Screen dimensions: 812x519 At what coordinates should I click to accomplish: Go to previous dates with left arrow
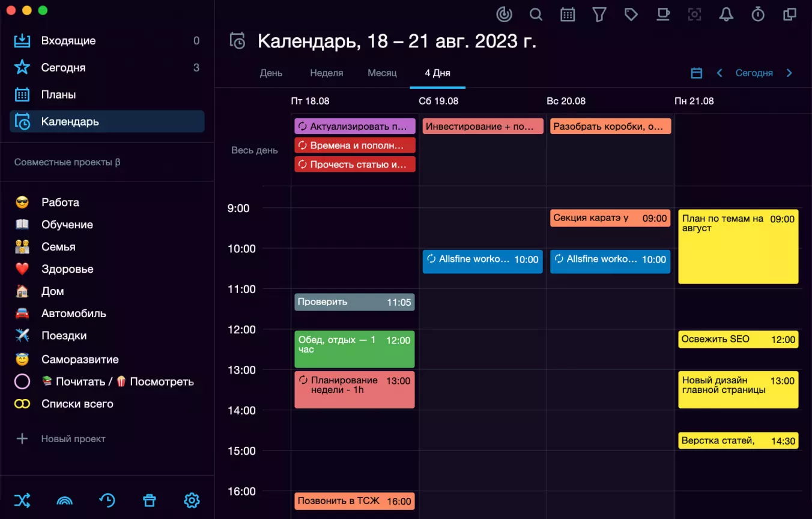720,73
